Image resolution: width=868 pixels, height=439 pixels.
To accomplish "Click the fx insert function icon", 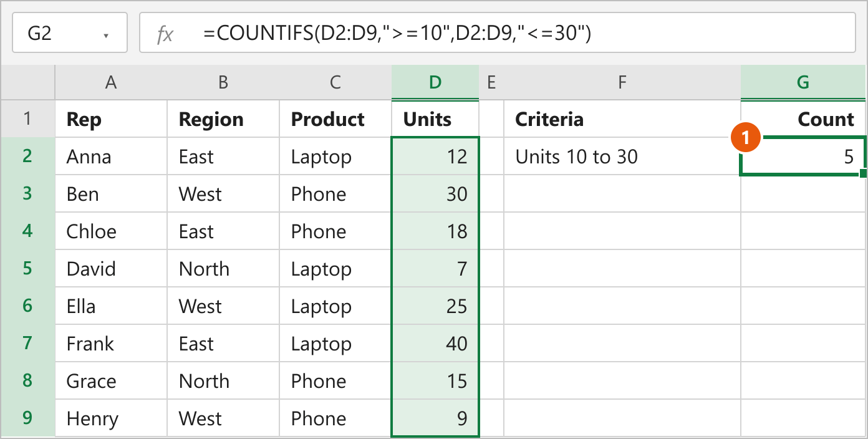I will [165, 34].
